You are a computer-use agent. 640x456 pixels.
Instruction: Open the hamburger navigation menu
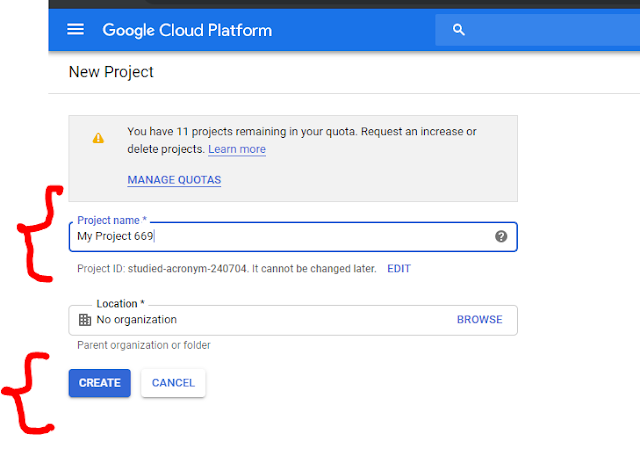pyautogui.click(x=75, y=29)
